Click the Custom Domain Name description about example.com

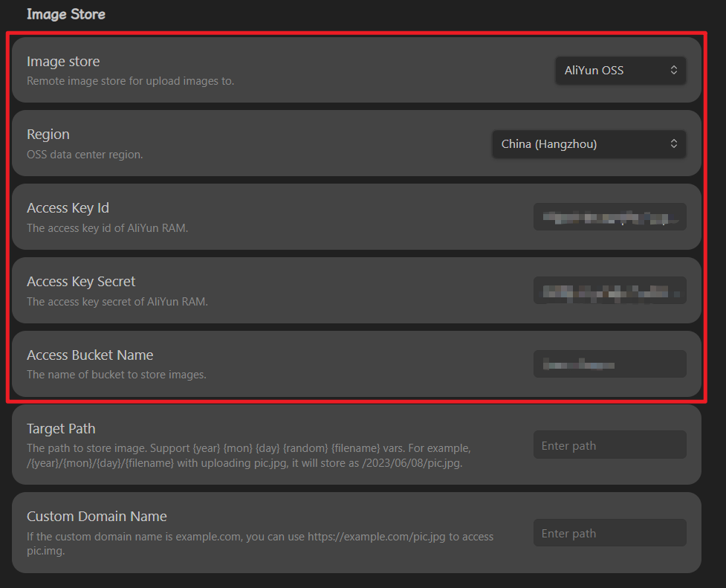tap(260, 543)
